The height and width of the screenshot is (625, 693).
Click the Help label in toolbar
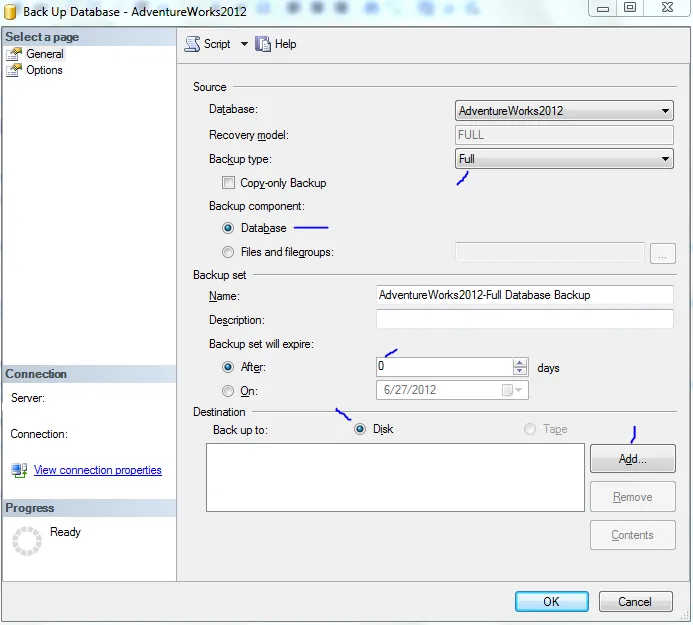point(286,44)
